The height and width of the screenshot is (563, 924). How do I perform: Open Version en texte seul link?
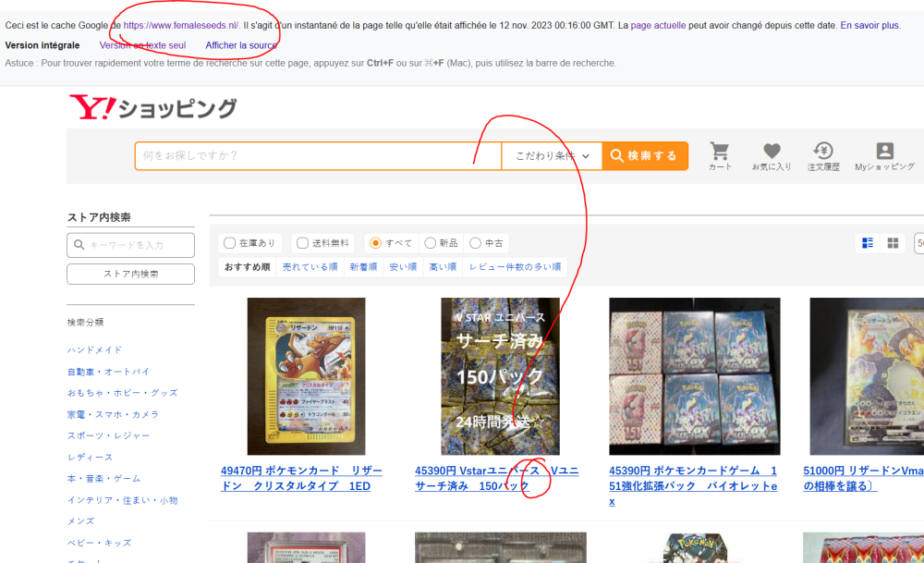(142, 45)
